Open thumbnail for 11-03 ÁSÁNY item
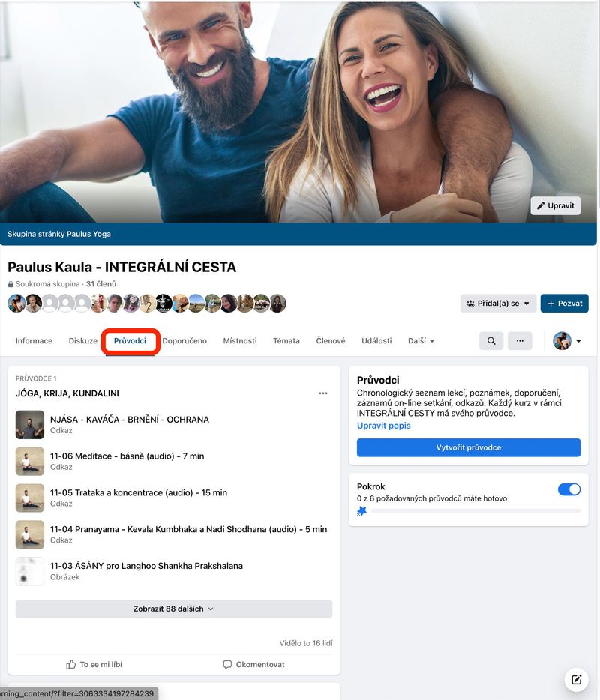Image resolution: width=600 pixels, height=700 pixels. [x=30, y=571]
